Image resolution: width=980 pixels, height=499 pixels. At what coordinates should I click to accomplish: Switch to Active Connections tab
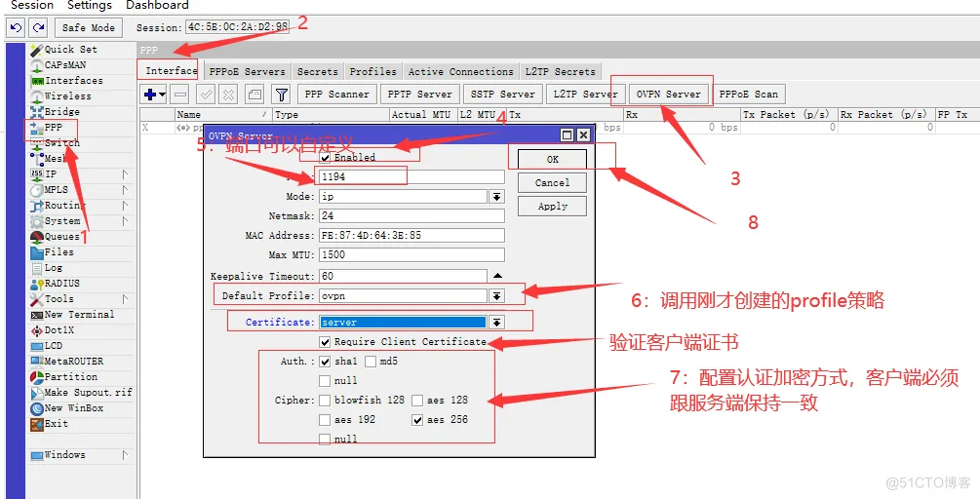(460, 72)
